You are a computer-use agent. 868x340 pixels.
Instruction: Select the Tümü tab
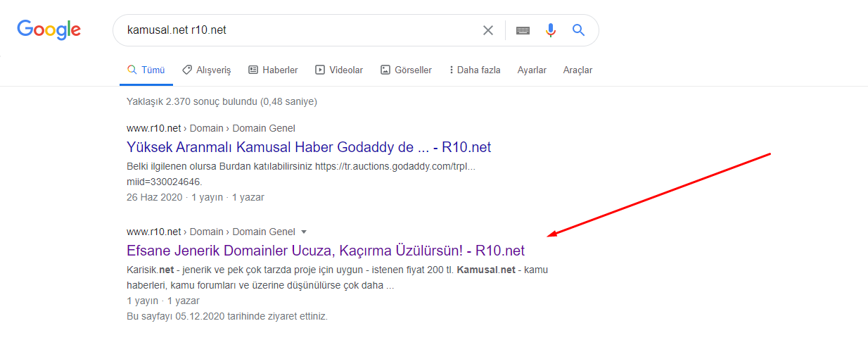pos(146,70)
